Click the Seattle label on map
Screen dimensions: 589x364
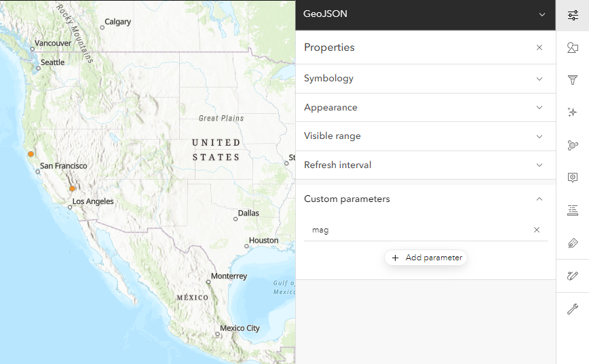tap(53, 62)
